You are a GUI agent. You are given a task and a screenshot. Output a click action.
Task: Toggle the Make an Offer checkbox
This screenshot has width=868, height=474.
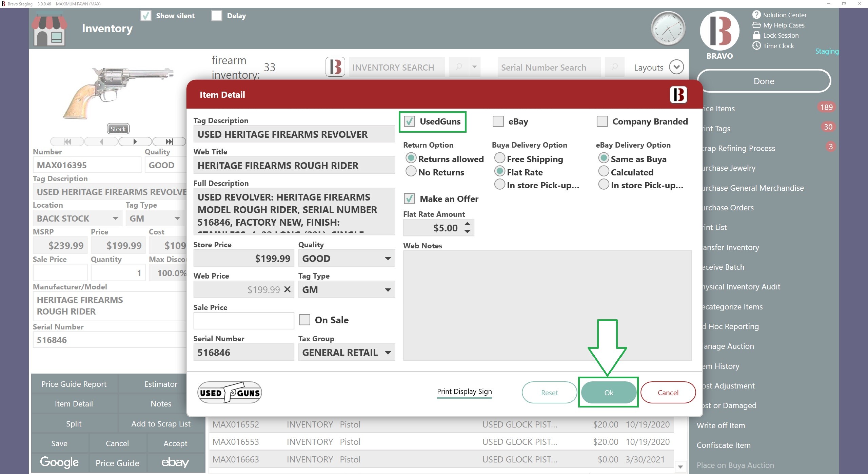409,198
